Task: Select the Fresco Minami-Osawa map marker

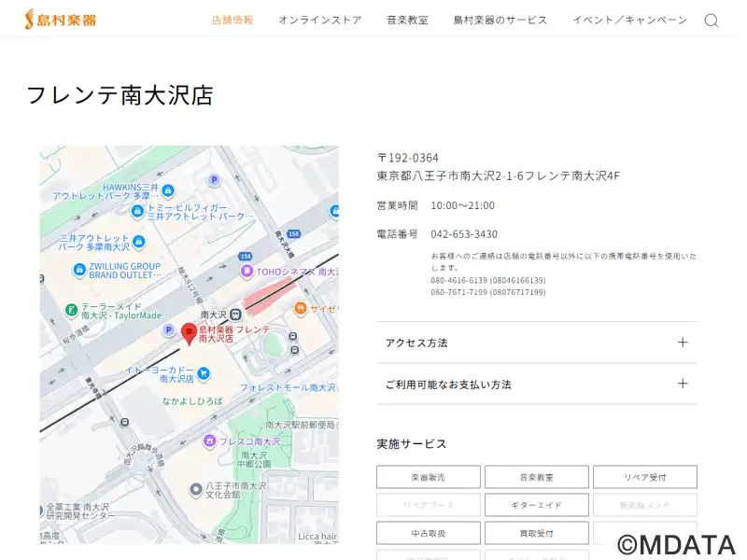Action: [x=210, y=441]
